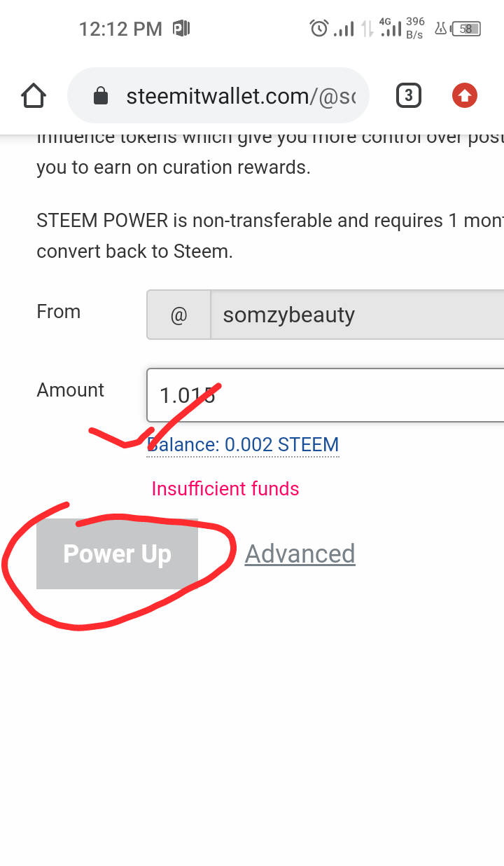Open the Advanced link
This screenshot has height=866, width=504.
coord(300,554)
